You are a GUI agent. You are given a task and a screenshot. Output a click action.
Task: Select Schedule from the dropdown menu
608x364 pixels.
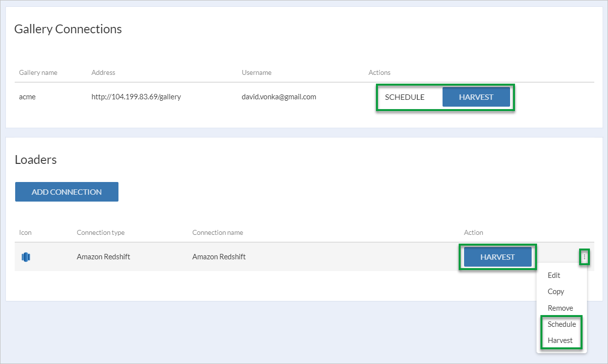click(x=561, y=324)
